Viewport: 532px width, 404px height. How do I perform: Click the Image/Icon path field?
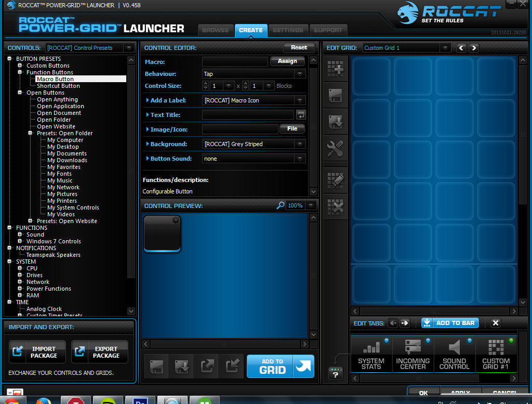point(240,129)
